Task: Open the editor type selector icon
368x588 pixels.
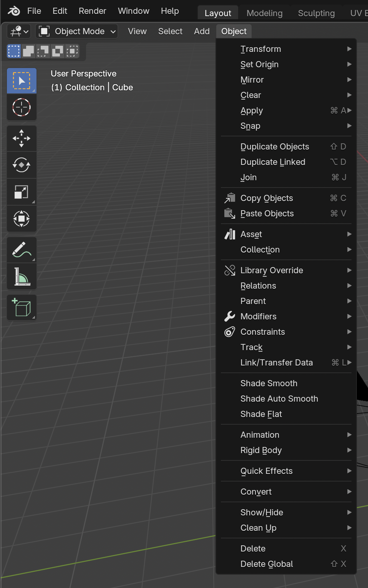Action: pyautogui.click(x=19, y=31)
